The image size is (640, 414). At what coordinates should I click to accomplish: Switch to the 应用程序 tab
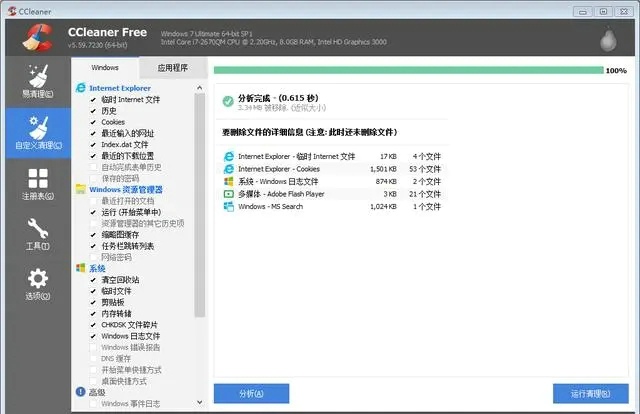pos(173,68)
